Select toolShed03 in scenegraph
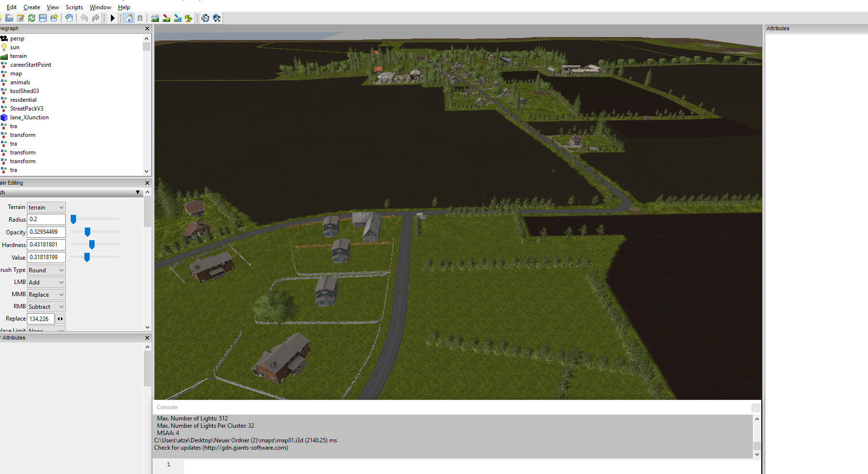The width and height of the screenshot is (868, 474). point(24,91)
